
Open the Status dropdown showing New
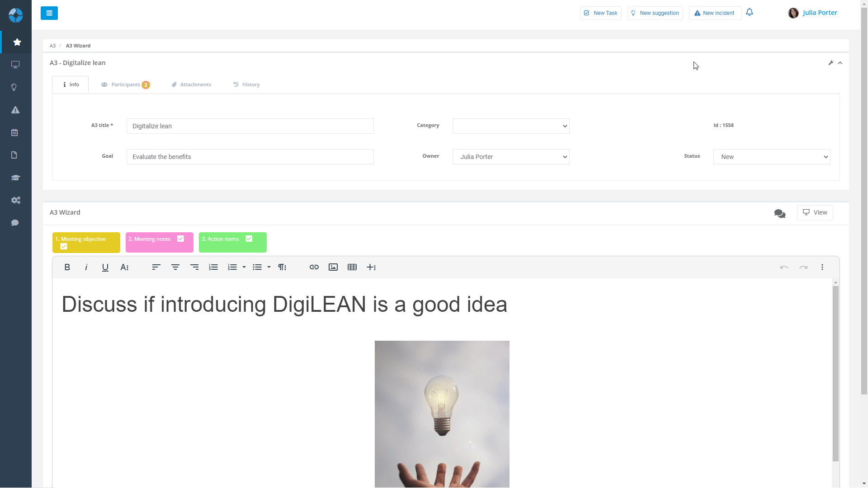(x=771, y=157)
